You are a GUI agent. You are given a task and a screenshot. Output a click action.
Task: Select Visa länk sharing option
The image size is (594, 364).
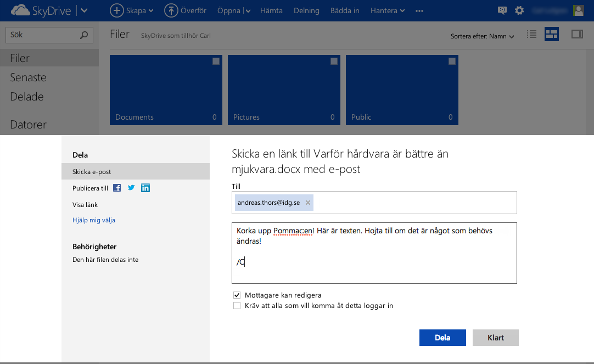85,205
